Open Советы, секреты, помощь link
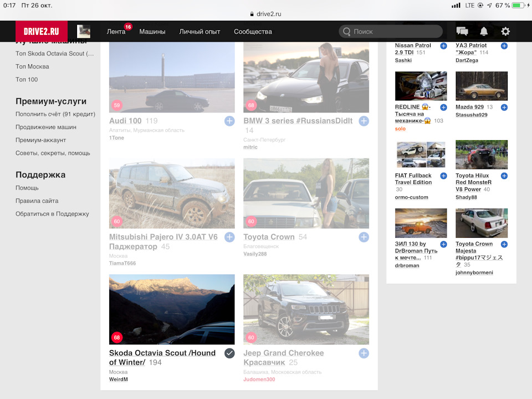The height and width of the screenshot is (399, 532). 53,153
